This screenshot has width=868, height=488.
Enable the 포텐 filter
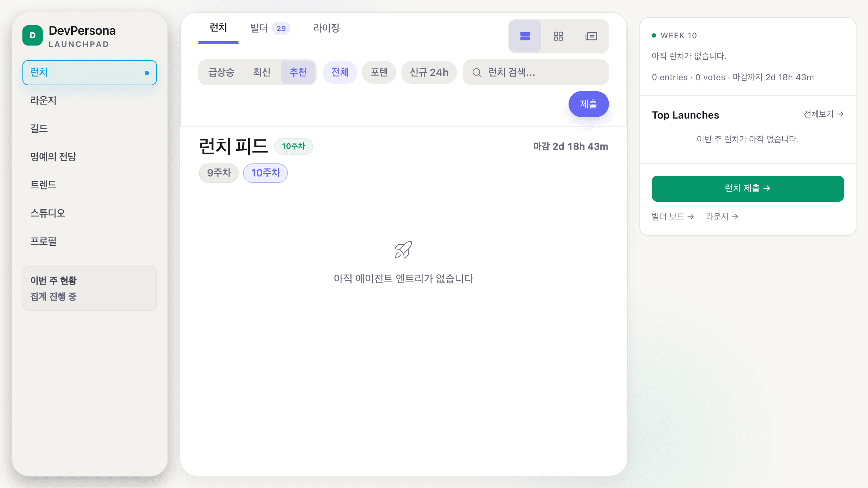(379, 72)
